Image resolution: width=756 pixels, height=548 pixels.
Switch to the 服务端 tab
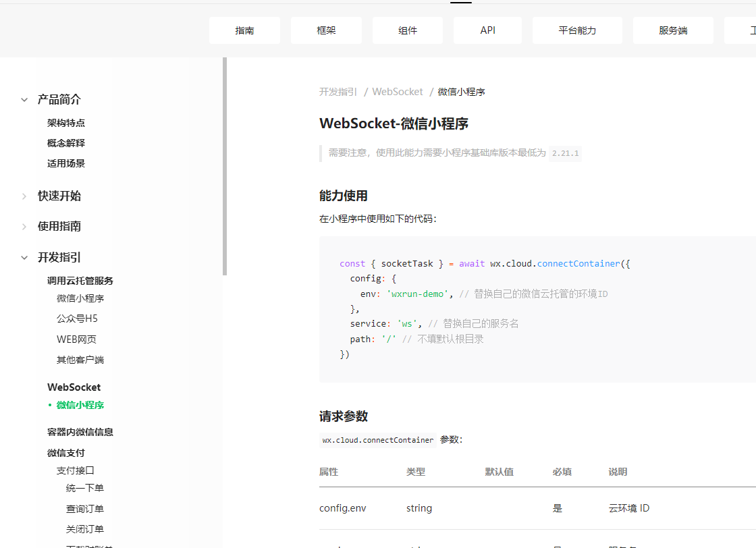pyautogui.click(x=673, y=30)
